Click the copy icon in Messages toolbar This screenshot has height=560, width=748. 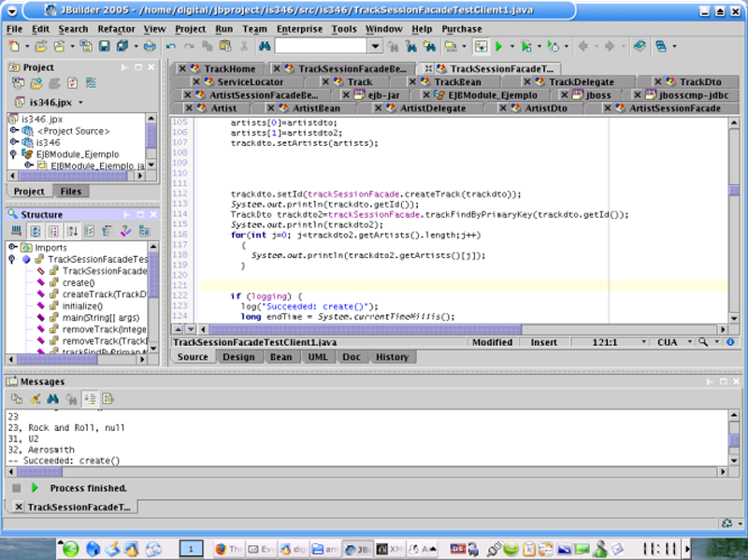pyautogui.click(x=17, y=398)
